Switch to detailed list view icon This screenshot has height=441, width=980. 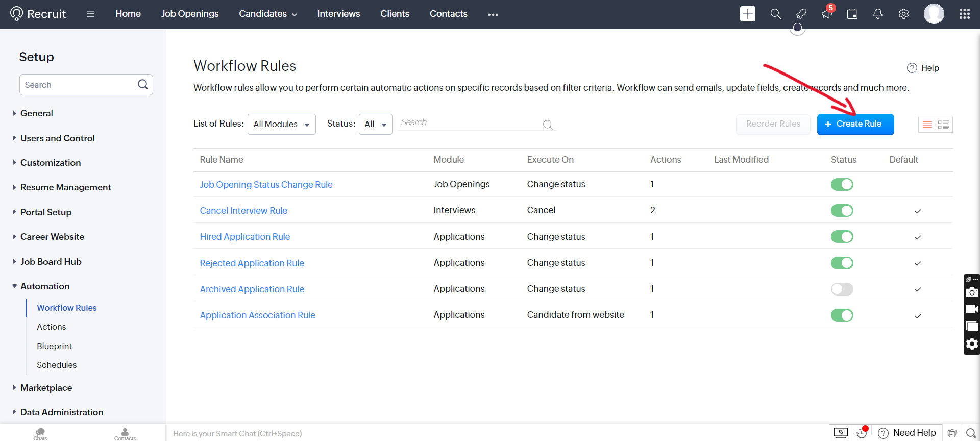point(943,125)
